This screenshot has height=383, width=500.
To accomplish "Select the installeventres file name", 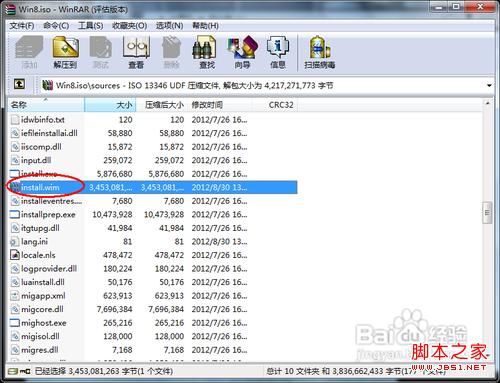I will pyautogui.click(x=51, y=201).
